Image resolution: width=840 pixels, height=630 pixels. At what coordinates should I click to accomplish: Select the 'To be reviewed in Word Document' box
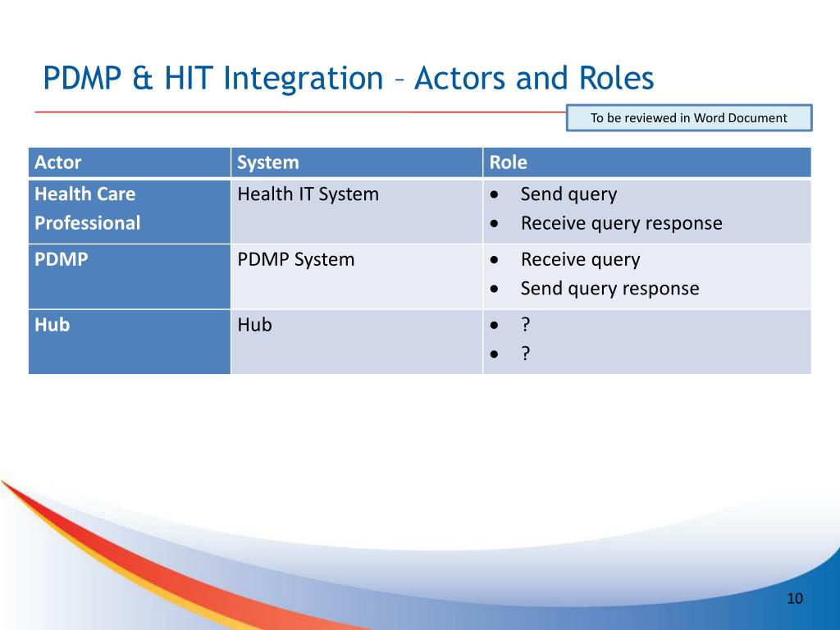point(689,118)
